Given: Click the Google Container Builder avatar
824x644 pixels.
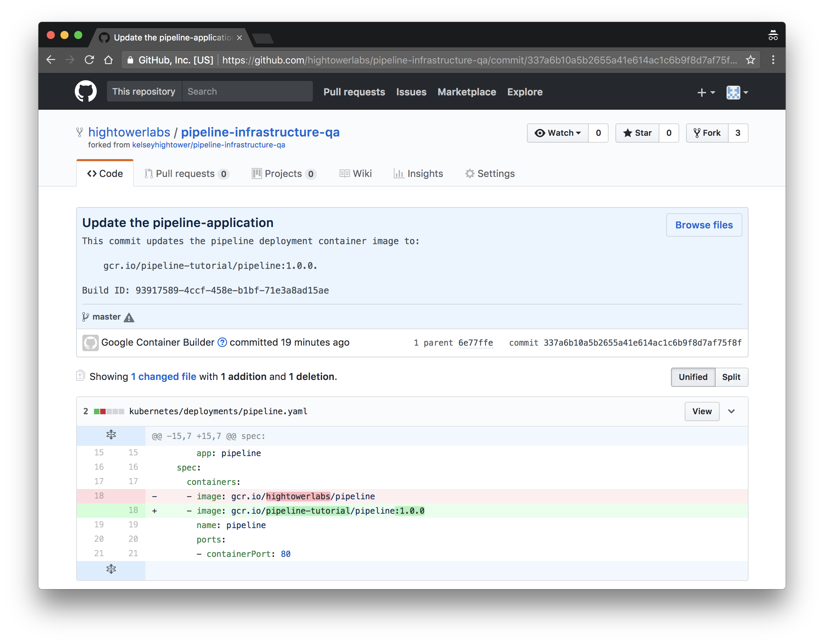Looking at the screenshot, I should tap(91, 342).
